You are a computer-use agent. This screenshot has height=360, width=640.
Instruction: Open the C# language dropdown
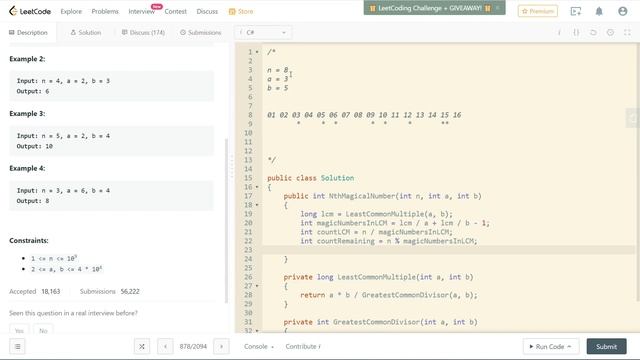click(263, 32)
